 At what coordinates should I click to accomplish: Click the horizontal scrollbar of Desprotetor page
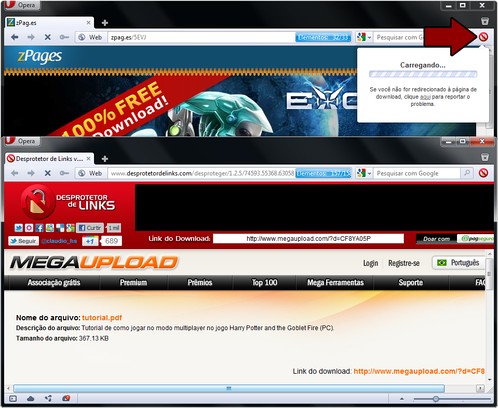[x=229, y=388]
